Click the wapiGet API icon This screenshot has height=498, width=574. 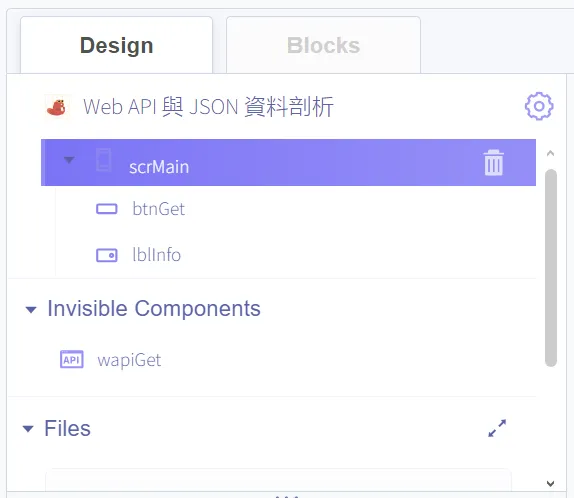pyautogui.click(x=72, y=359)
